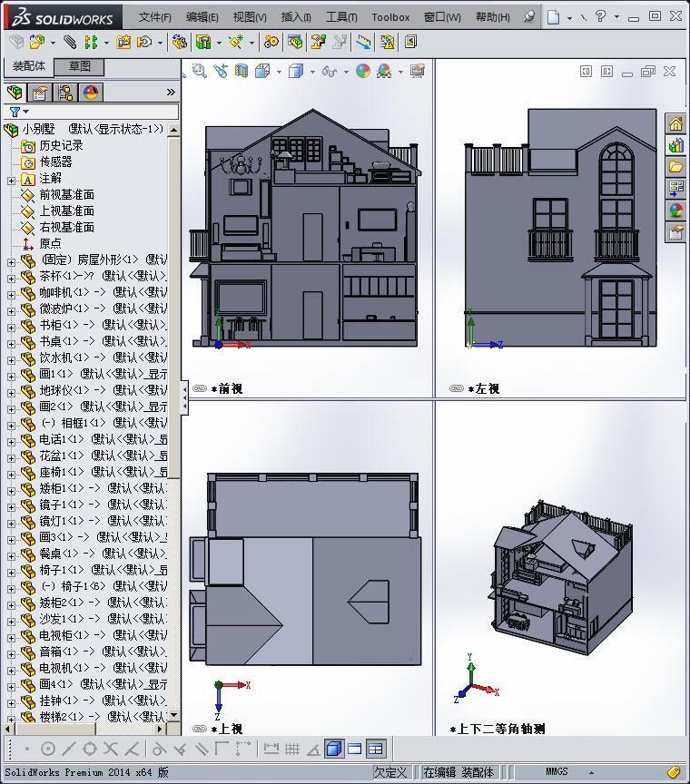Open the PropertyManager tab icon
The width and height of the screenshot is (690, 784).
[40, 93]
